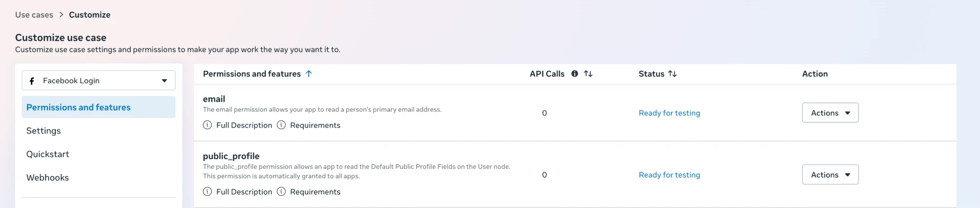The image size is (980, 208).
Task: Open Full Description for email permission
Action: 244,125
